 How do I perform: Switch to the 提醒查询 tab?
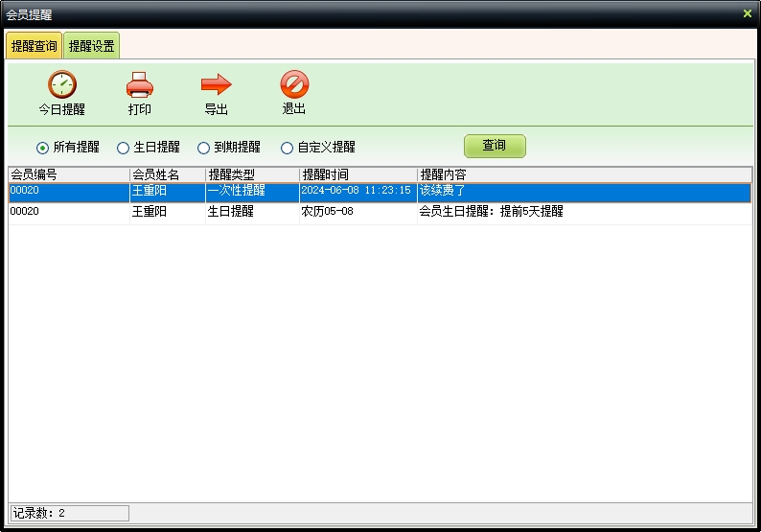coord(35,46)
